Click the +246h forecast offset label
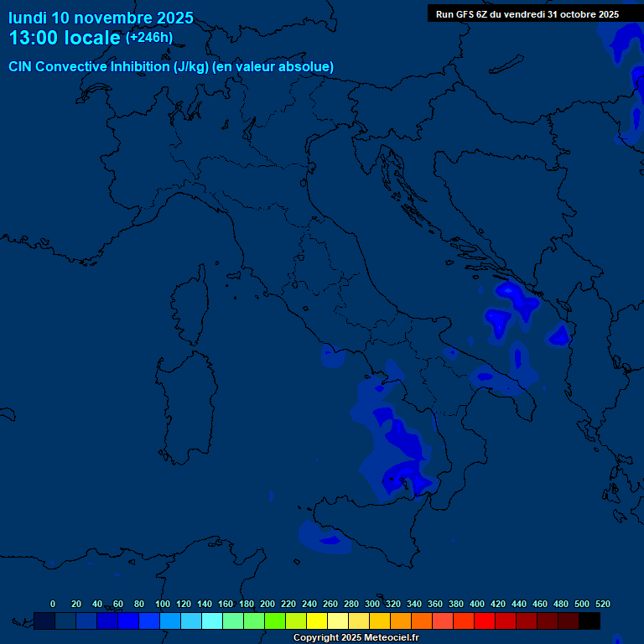 click(x=149, y=38)
